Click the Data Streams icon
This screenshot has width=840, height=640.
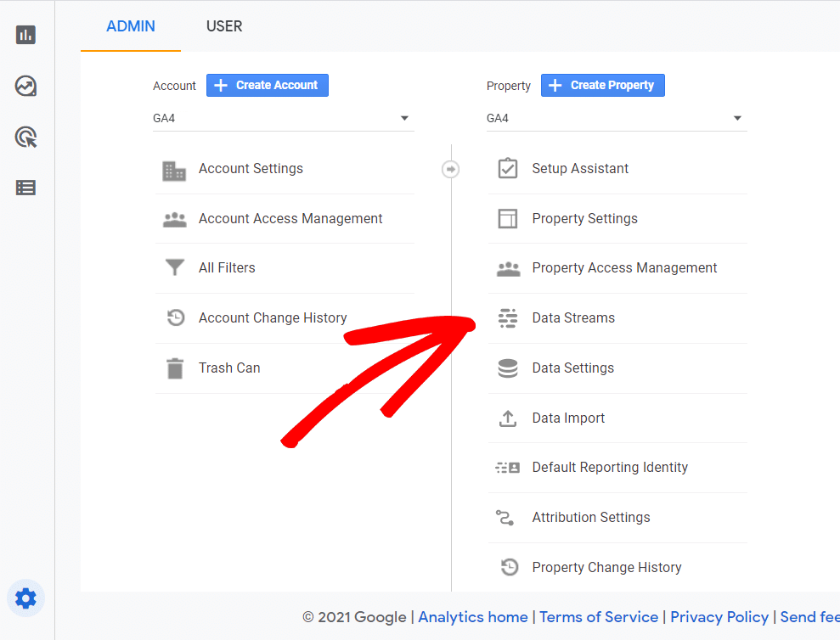click(508, 318)
